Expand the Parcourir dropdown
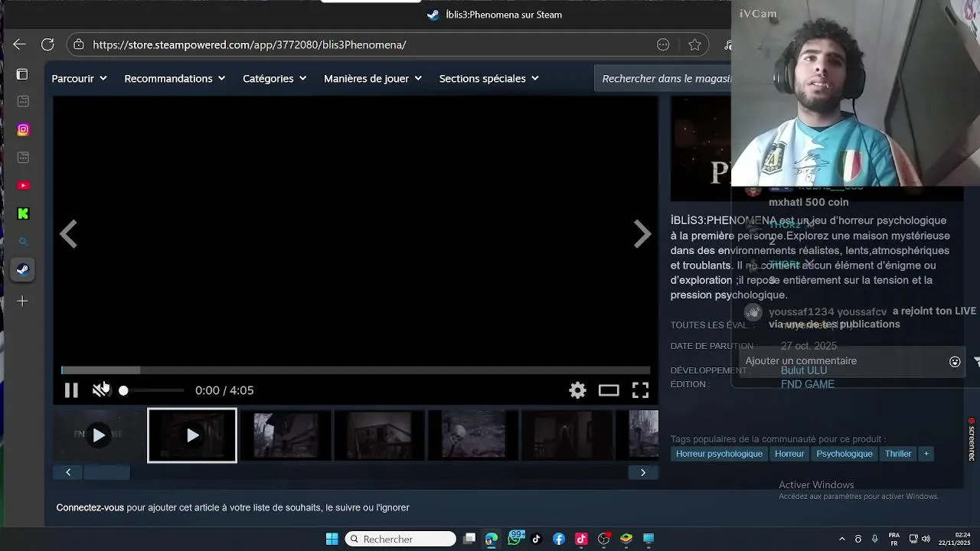 [79, 78]
